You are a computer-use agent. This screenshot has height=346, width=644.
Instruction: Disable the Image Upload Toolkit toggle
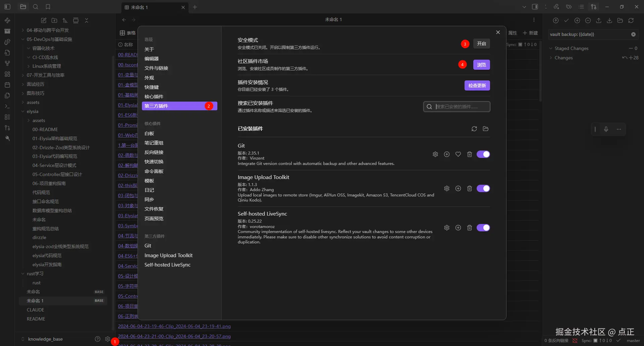coord(483,188)
